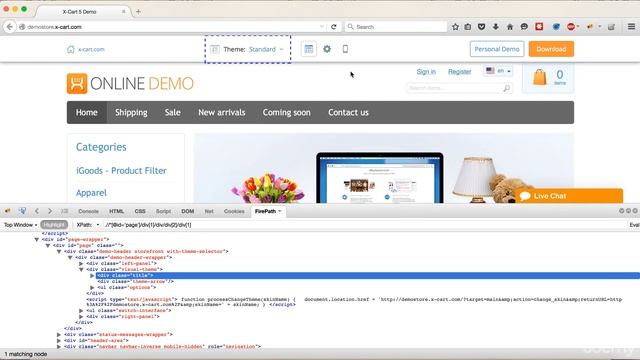Screen dimensions: 640x360
Task: Expand the div class right-panel node
Action: click(81, 316)
